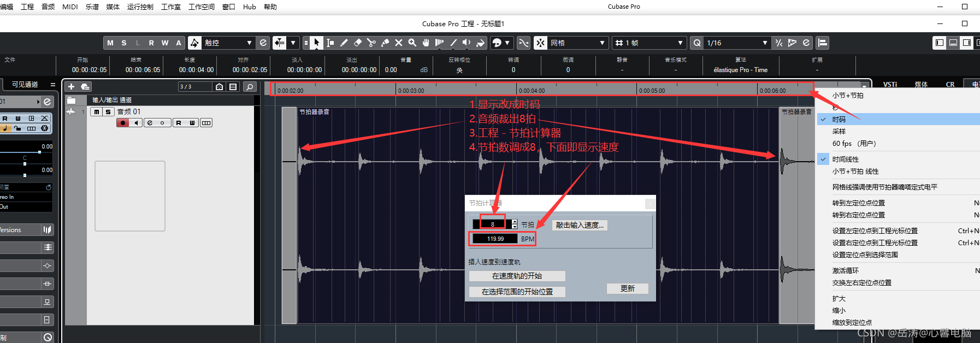Toggle Snap to Zero Crossing icon
Image resolution: width=980 pixels, height=343 pixels.
coord(524,43)
